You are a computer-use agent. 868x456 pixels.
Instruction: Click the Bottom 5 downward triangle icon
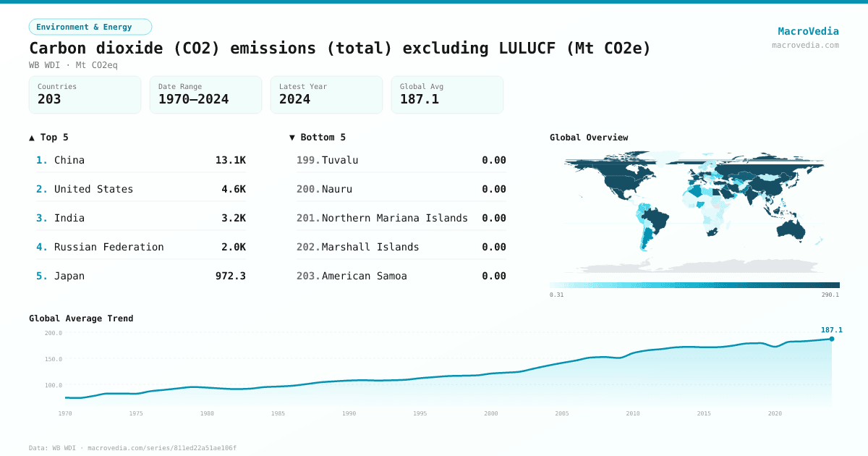click(x=292, y=137)
